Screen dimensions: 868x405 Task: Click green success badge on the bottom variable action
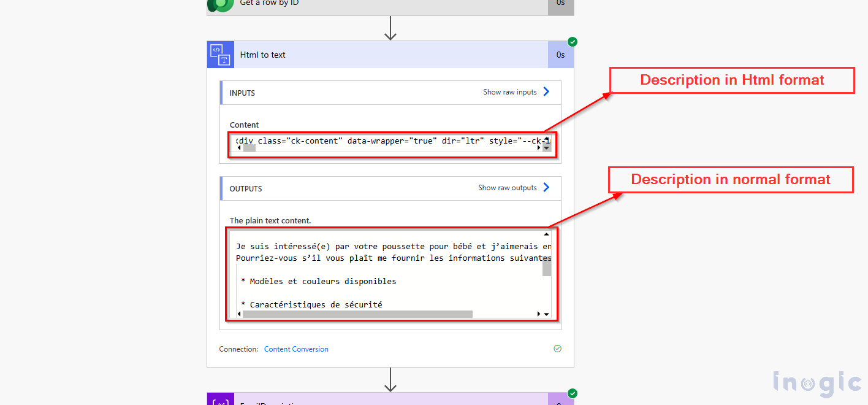573,393
